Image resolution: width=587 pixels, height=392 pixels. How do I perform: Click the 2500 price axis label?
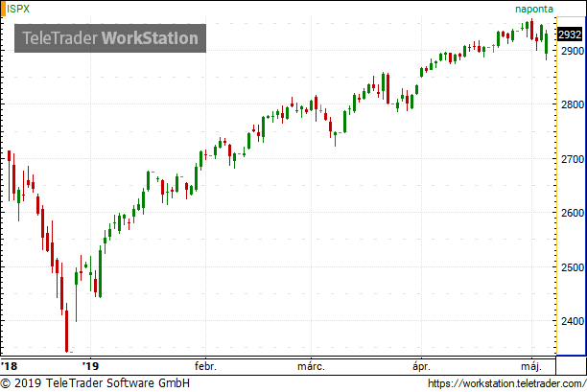(x=573, y=267)
